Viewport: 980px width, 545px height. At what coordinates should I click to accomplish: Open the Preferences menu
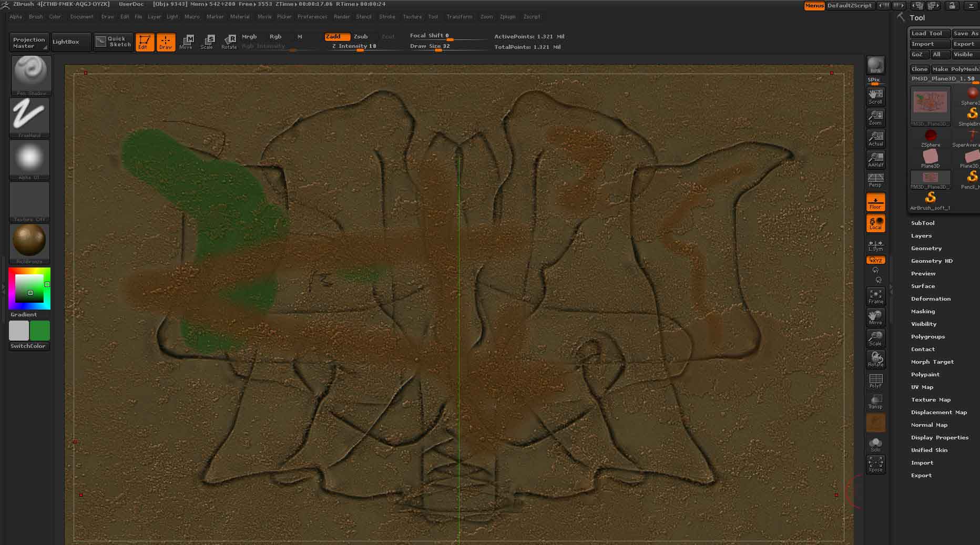coord(312,17)
